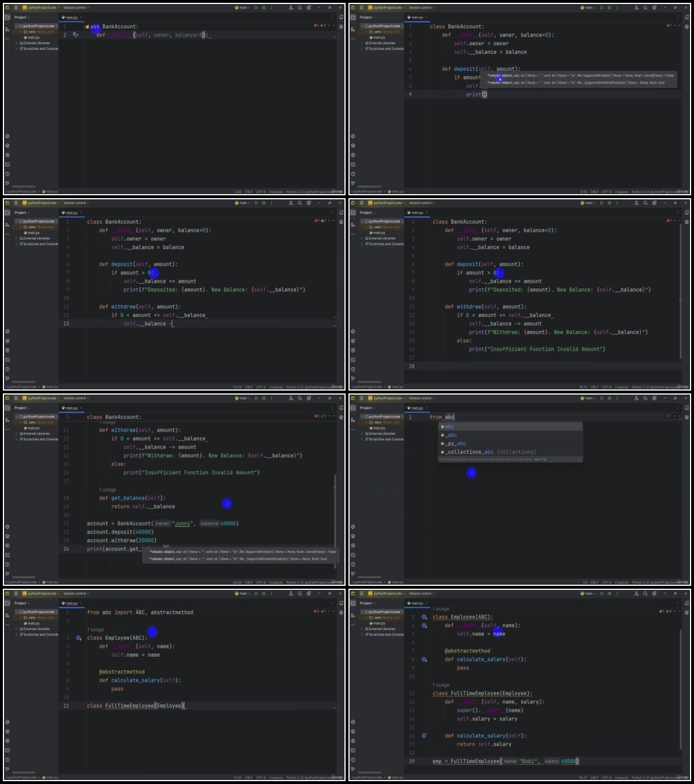Click '1 usage' hint above class FullTimeEmployee
This screenshot has height=784, width=694.
point(441,685)
